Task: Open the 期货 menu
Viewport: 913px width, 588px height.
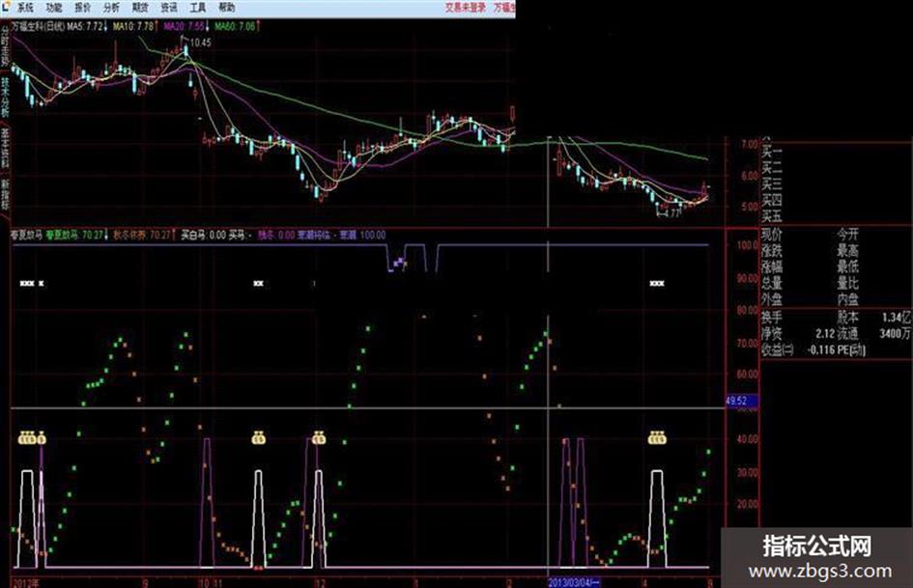Action: tap(140, 8)
